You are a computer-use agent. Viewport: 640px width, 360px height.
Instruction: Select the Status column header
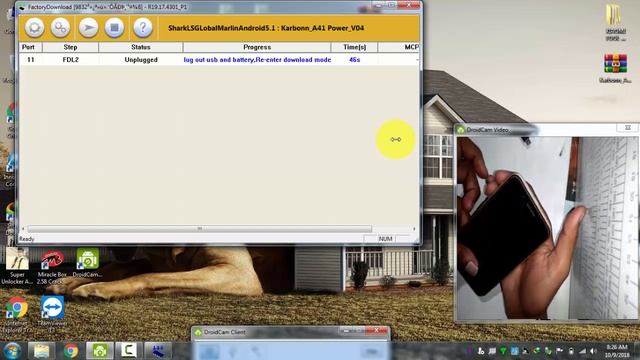point(141,47)
